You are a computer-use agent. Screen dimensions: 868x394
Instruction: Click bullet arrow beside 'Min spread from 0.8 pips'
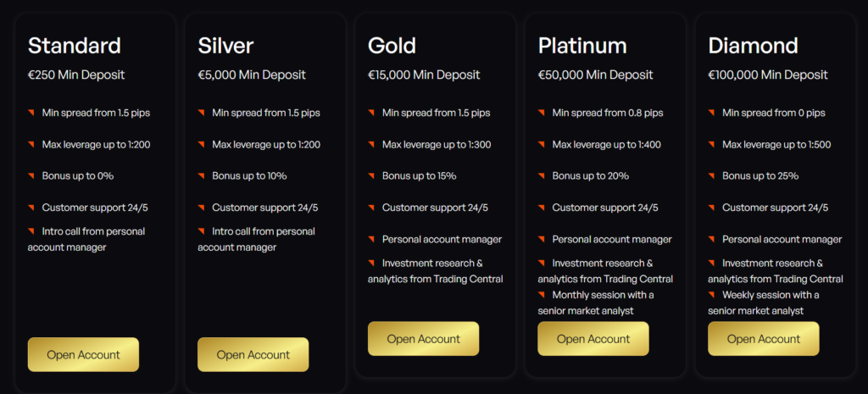(542, 112)
